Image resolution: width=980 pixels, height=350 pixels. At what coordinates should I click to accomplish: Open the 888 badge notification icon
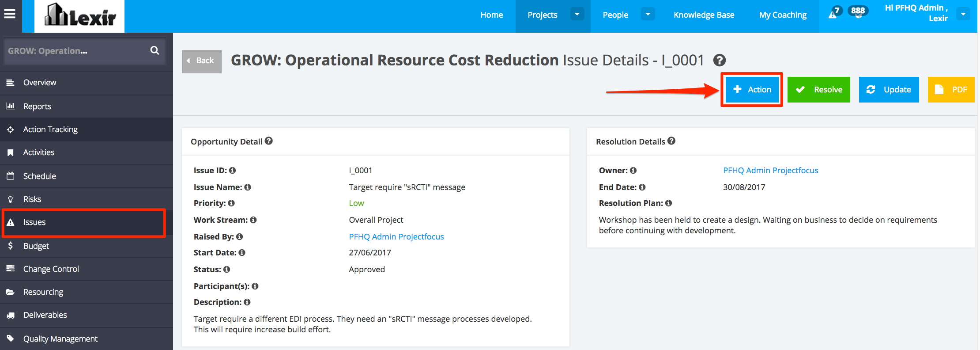click(x=858, y=12)
